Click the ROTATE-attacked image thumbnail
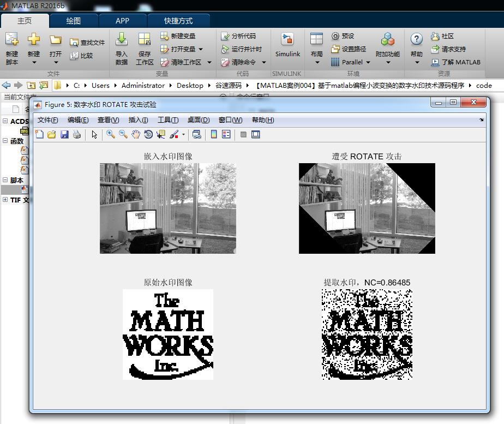504x424 pixels. (x=367, y=208)
